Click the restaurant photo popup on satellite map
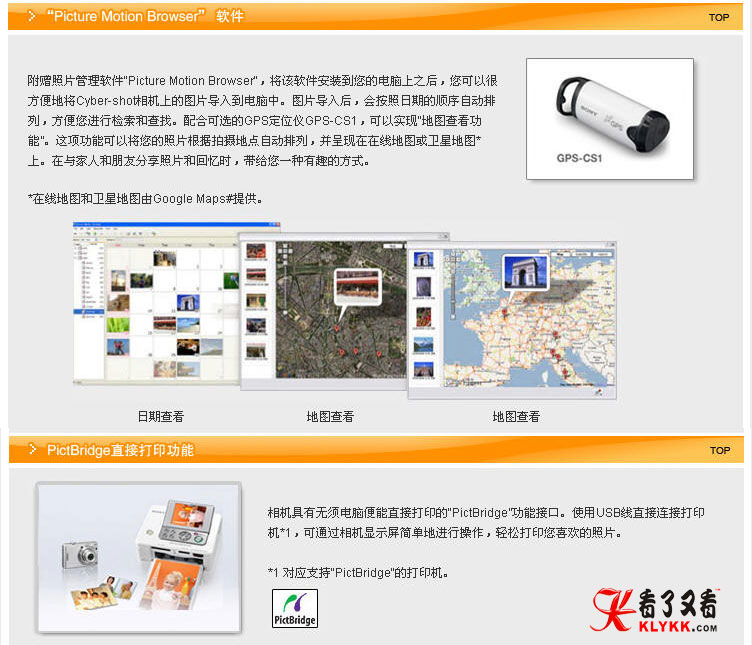 coord(357,287)
